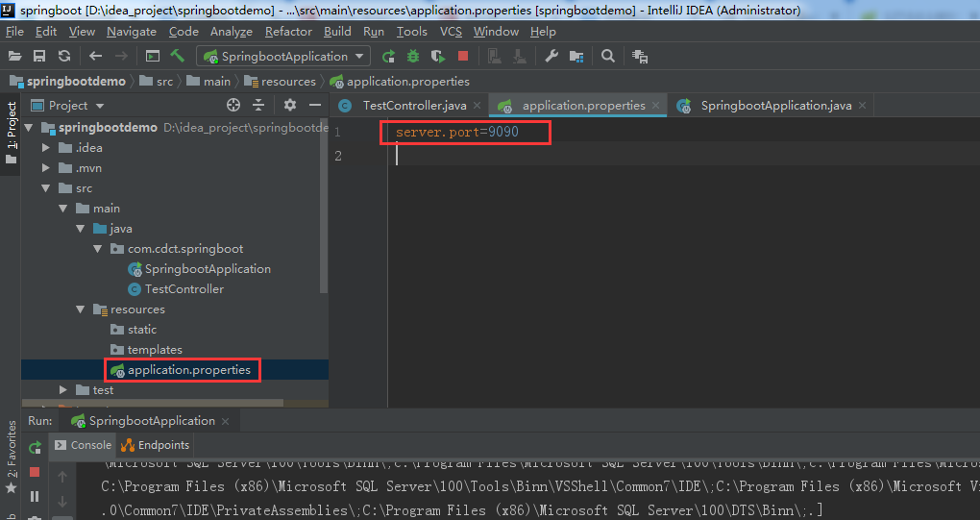Open Settings with the wrench icon
This screenshot has width=980, height=520.
point(551,57)
